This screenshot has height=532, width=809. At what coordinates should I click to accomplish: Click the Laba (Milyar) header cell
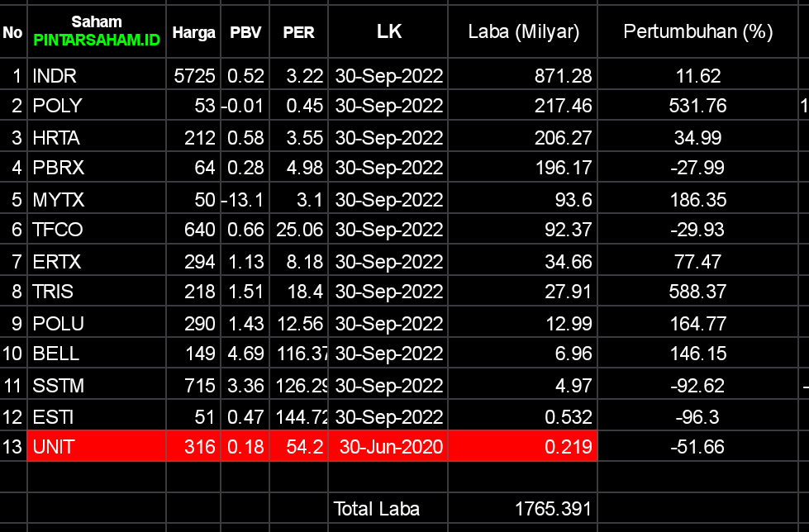[x=523, y=32]
